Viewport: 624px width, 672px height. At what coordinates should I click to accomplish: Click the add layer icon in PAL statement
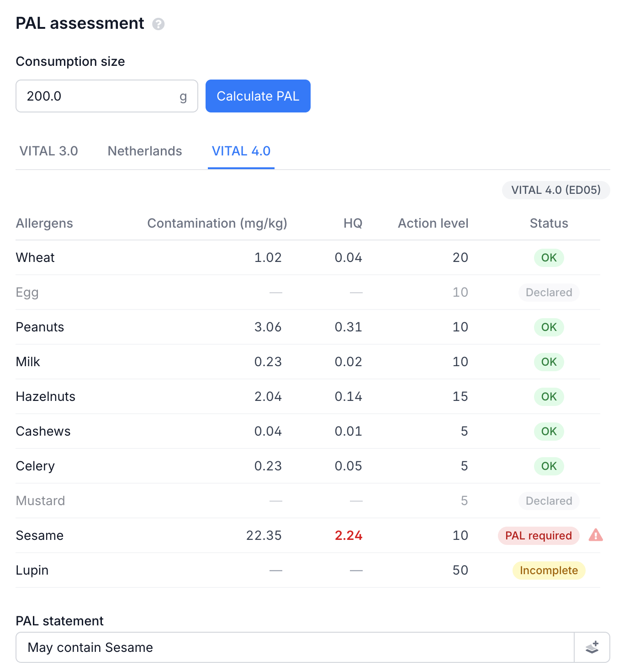tap(592, 647)
